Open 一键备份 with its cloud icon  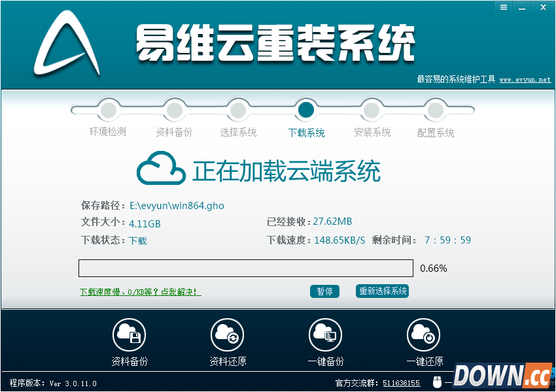pyautogui.click(x=325, y=334)
